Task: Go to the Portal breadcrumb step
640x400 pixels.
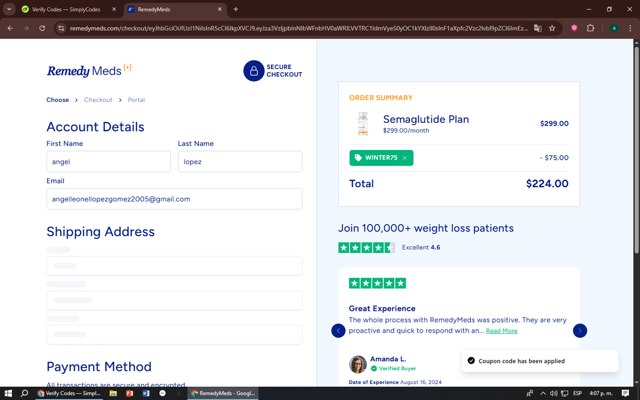Action: [x=136, y=100]
